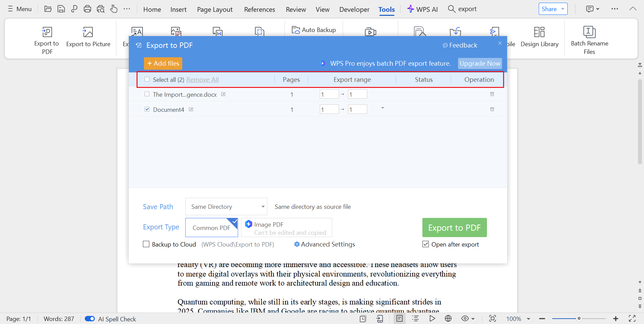Click the search magnifier icon

pyautogui.click(x=452, y=9)
